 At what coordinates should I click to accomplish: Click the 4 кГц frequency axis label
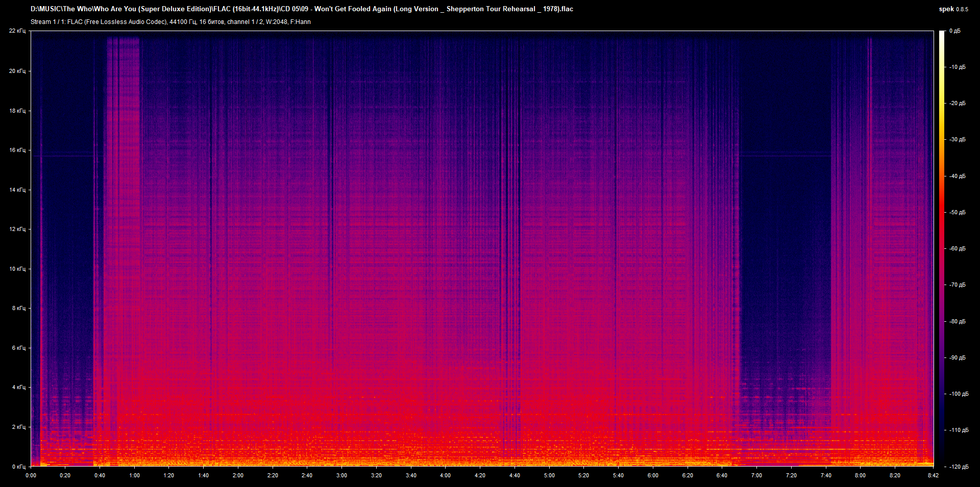click(18, 387)
